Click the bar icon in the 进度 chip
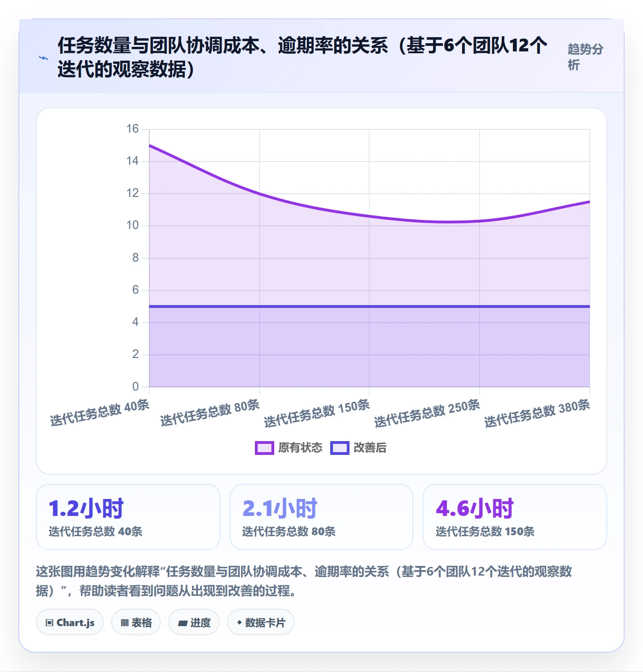The image size is (643, 672). click(x=182, y=623)
